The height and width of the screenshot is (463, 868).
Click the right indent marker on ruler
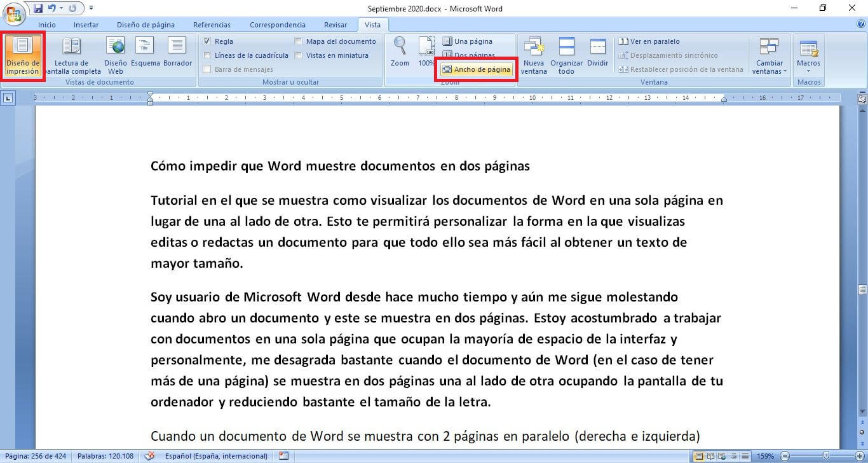[x=724, y=100]
